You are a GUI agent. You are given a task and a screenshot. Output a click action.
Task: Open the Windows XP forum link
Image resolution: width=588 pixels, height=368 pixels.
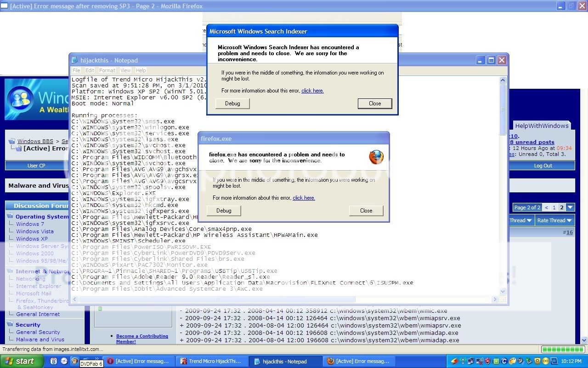(x=32, y=239)
